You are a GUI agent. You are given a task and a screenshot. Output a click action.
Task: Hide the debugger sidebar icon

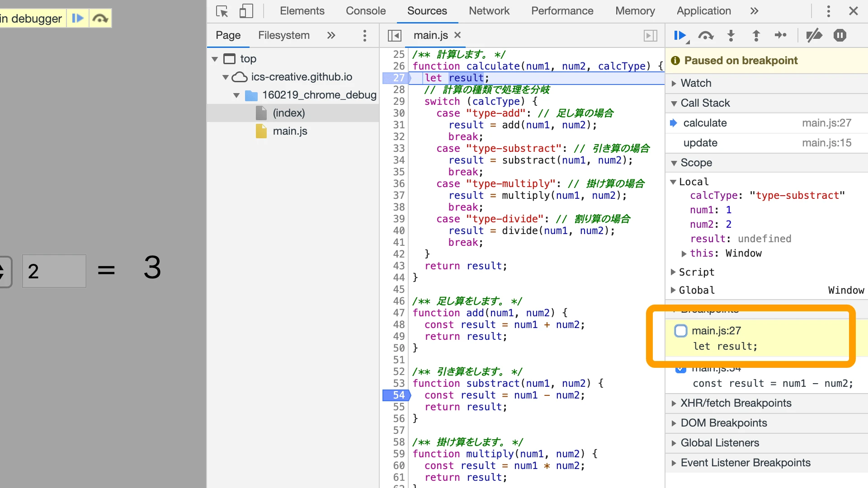pos(650,35)
